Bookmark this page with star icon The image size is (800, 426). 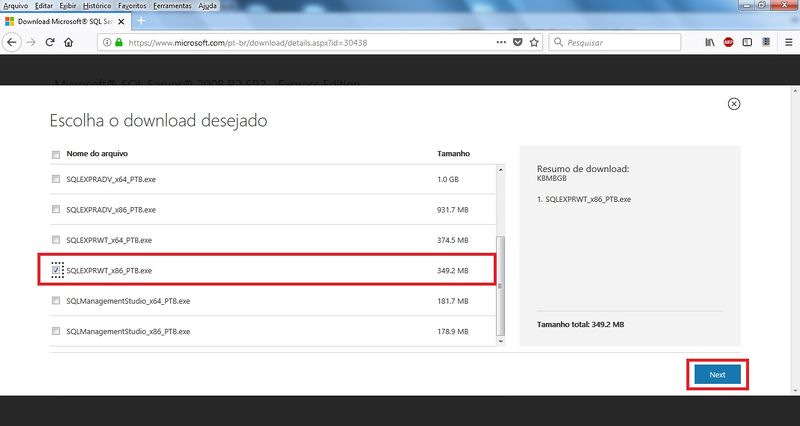tap(534, 42)
